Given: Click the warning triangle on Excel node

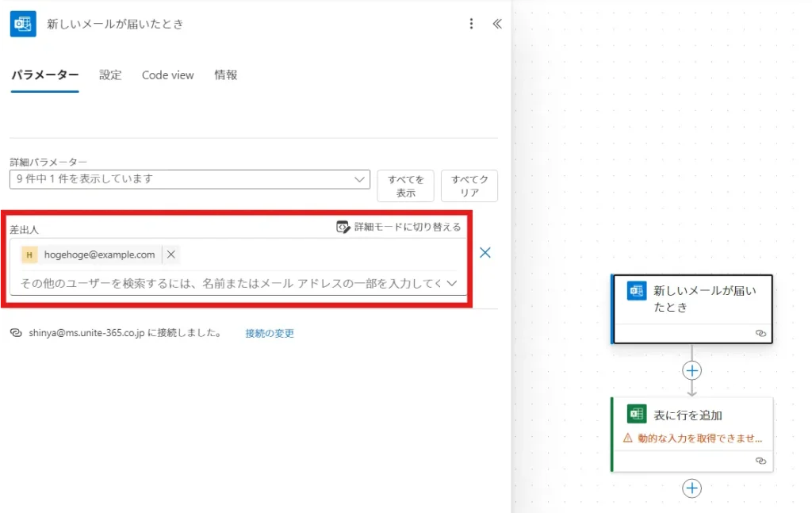Looking at the screenshot, I should (627, 438).
